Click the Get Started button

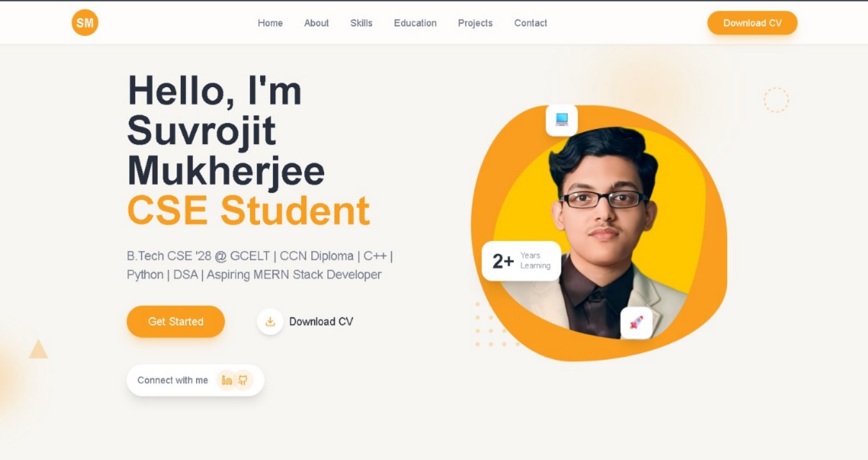pyautogui.click(x=176, y=322)
